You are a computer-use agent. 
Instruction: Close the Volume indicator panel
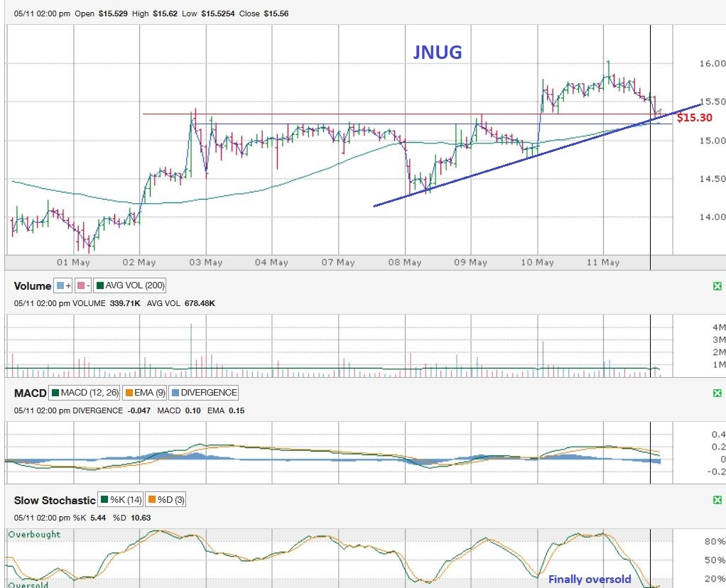click(717, 286)
